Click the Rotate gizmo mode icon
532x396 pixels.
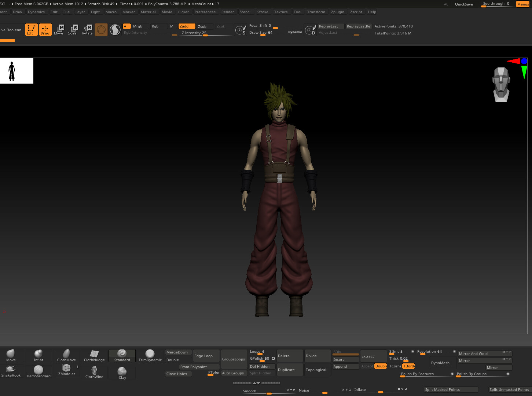pyautogui.click(x=87, y=30)
